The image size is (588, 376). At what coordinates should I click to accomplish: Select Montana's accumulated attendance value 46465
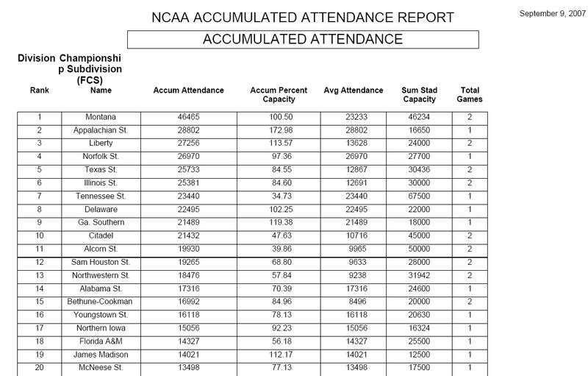click(188, 117)
